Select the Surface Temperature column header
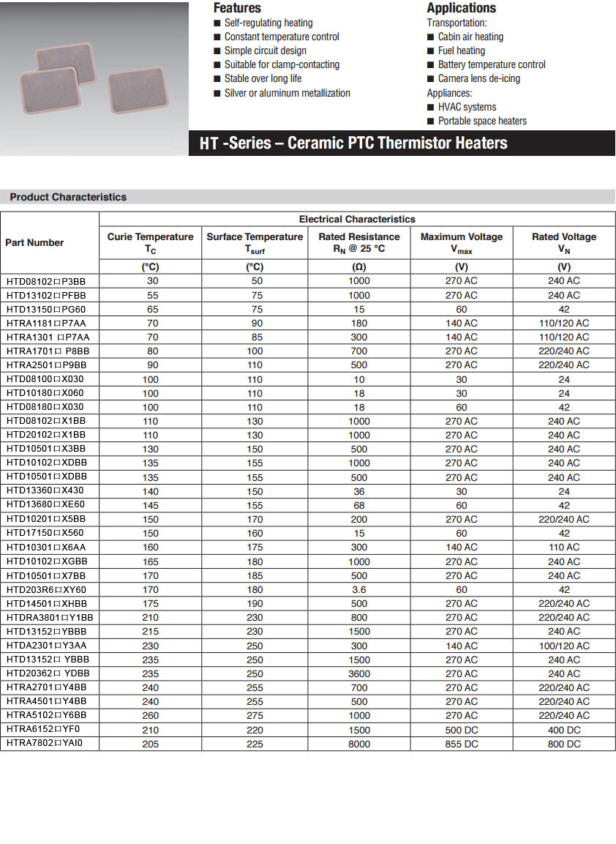 pyautogui.click(x=254, y=242)
